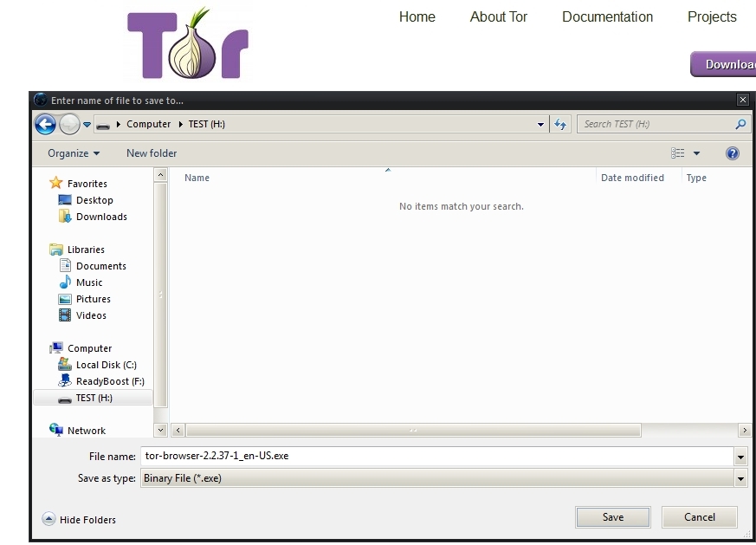Open Downloads in the navigation pane
756x545 pixels.
point(101,217)
